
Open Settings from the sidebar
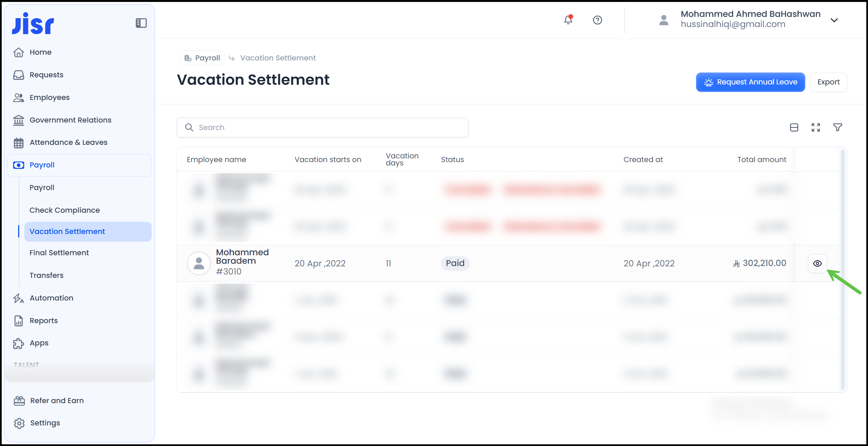45,423
